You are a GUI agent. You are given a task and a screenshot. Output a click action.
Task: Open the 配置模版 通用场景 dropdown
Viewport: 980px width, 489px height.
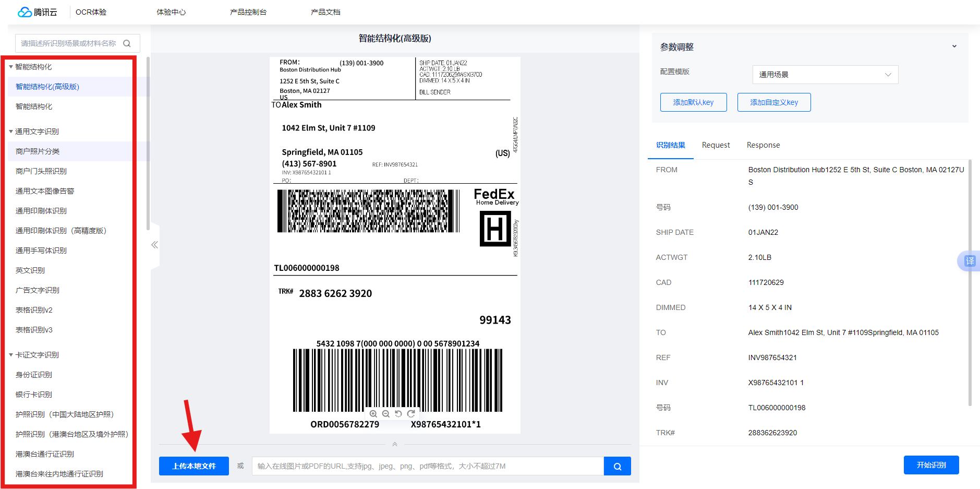825,75
